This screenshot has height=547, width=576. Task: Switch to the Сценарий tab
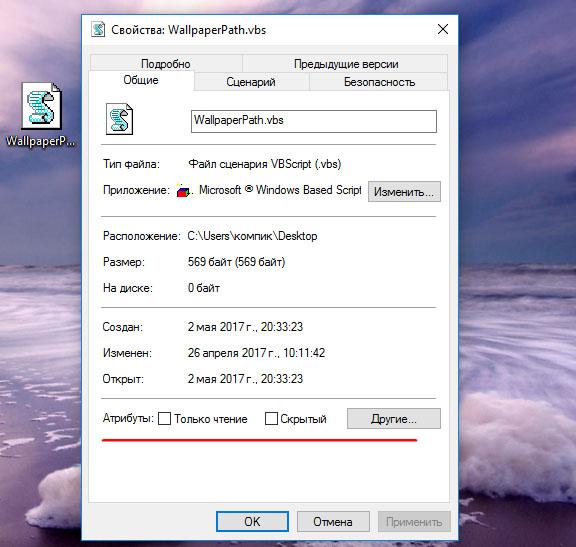[x=251, y=82]
